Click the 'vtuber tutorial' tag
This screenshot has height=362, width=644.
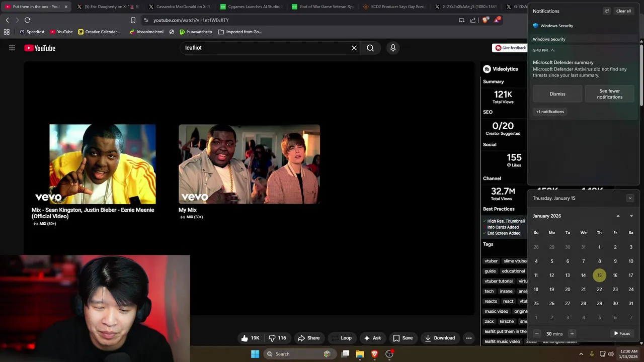(x=499, y=281)
